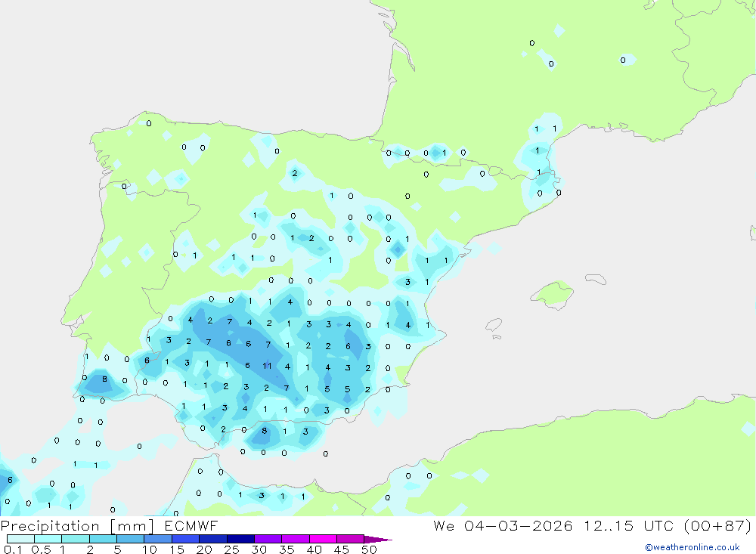Viewport: 756px width, 554px height.
Task: Pick the 10–15 mm legend color swatch
Action: pyautogui.click(x=158, y=539)
